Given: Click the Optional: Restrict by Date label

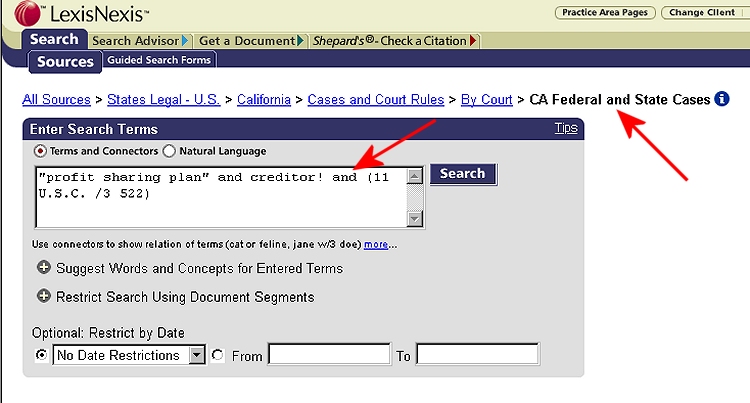Looking at the screenshot, I should [x=108, y=333].
